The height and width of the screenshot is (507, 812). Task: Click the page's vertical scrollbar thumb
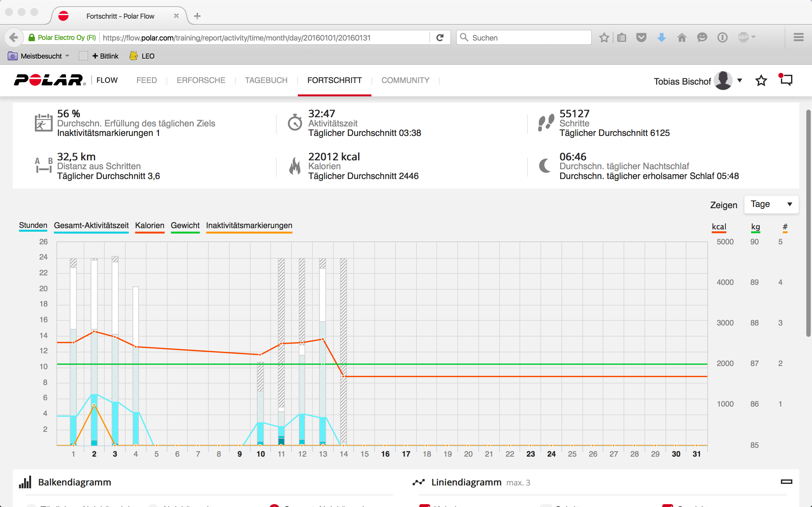coord(808,223)
